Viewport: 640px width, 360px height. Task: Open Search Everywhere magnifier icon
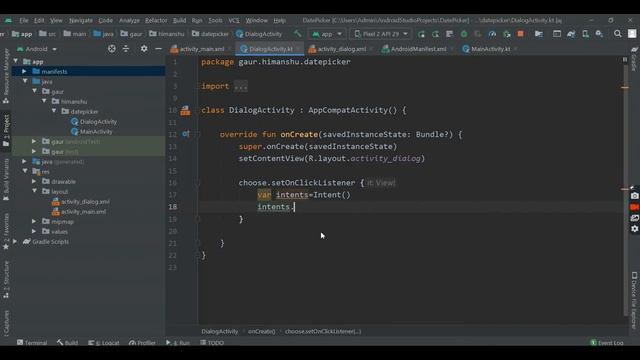tap(618, 34)
